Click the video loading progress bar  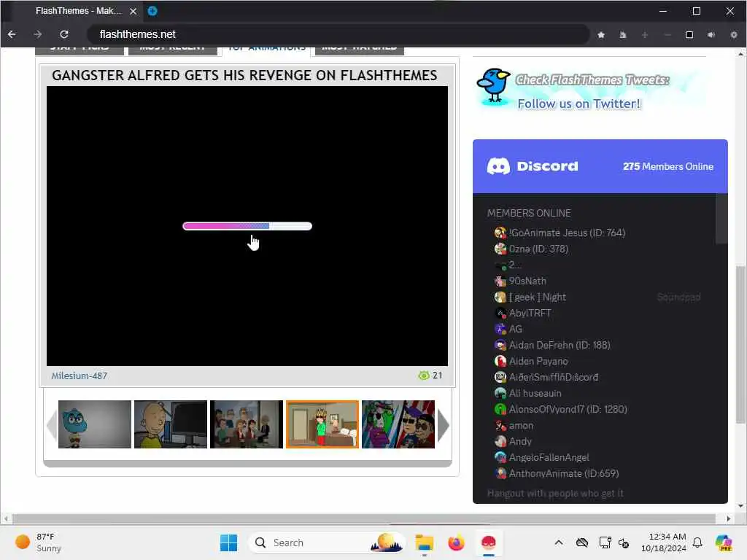pyautogui.click(x=247, y=226)
